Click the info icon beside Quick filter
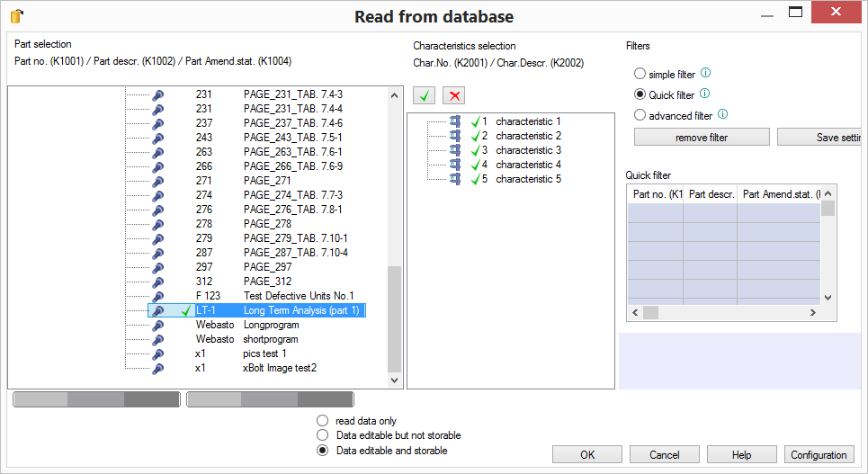Image resolution: width=868 pixels, height=474 pixels. [705, 94]
